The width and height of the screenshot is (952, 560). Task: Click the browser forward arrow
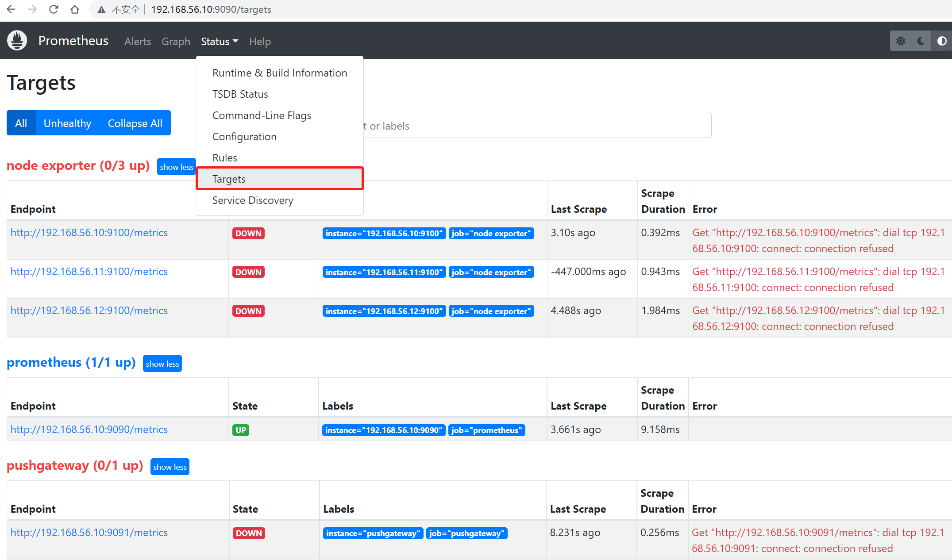32,9
